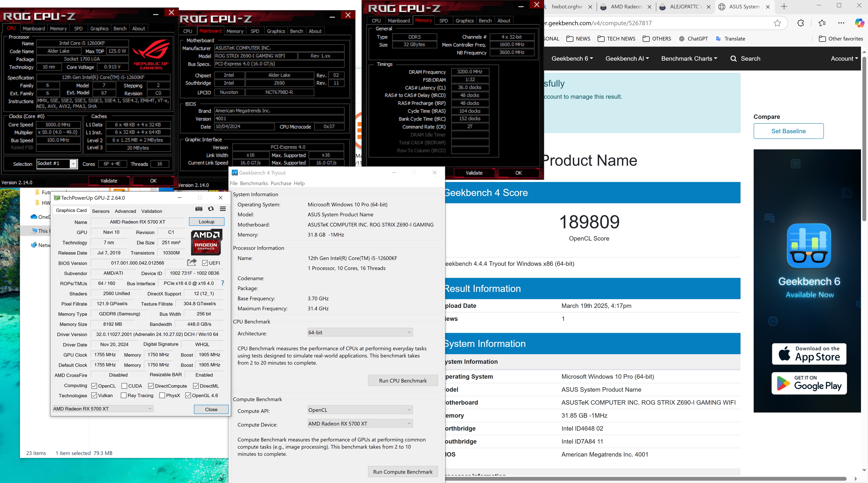Open Socket #1 selection dropdown in CPU-Z

[57, 164]
